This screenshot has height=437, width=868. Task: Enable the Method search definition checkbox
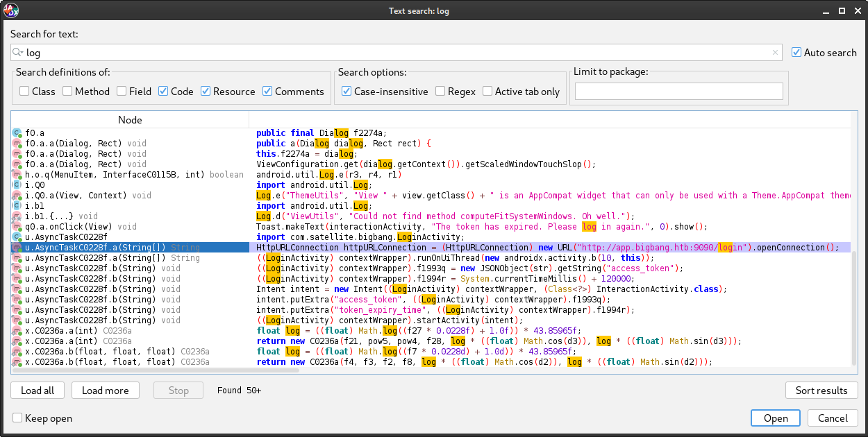(67, 92)
